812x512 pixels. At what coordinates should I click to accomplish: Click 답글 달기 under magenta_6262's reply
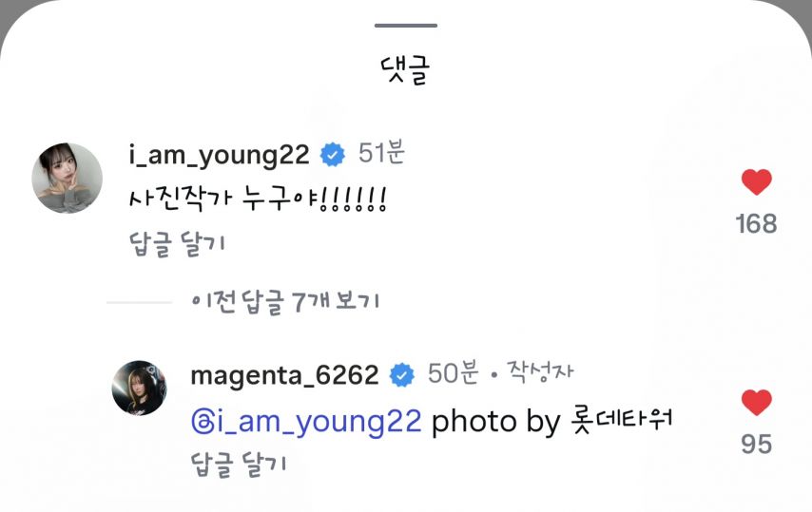pyautogui.click(x=239, y=465)
